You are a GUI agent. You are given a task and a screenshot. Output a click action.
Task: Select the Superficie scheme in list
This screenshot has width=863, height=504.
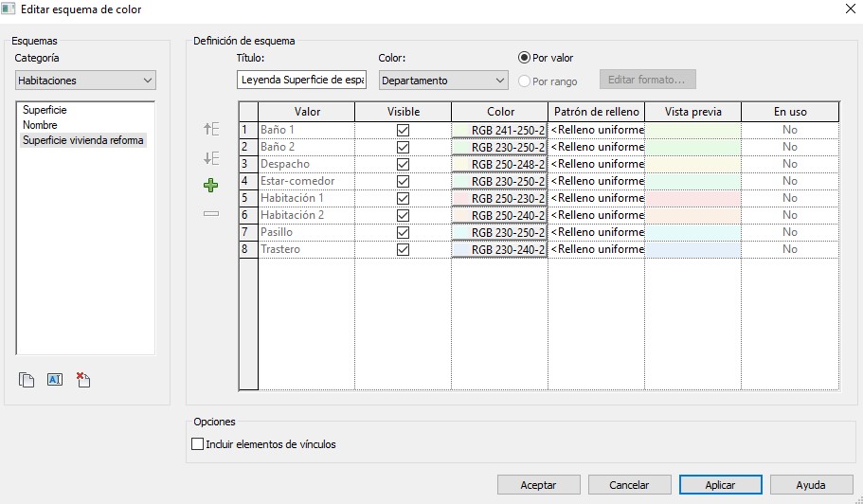[x=45, y=110]
